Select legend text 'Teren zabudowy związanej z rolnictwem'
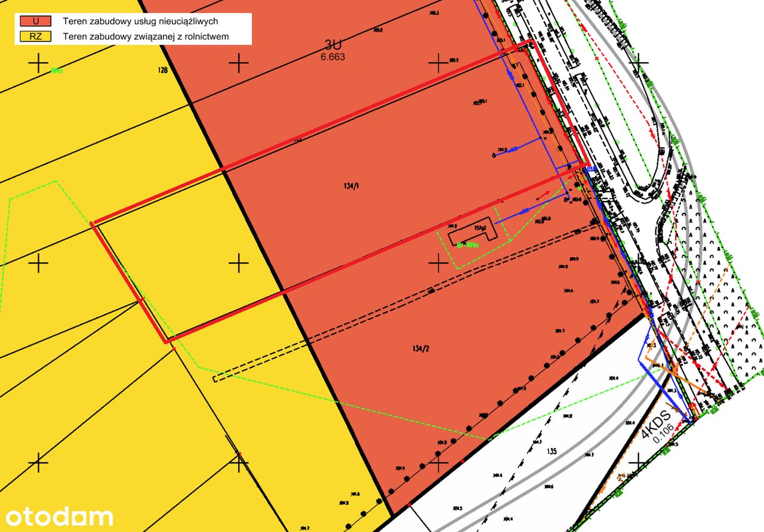The height and width of the screenshot is (532, 764). point(145,36)
